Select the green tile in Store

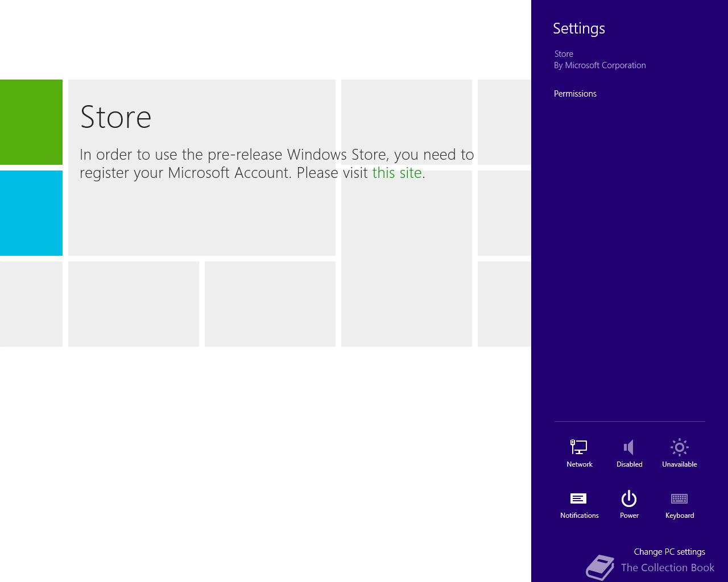(x=31, y=122)
